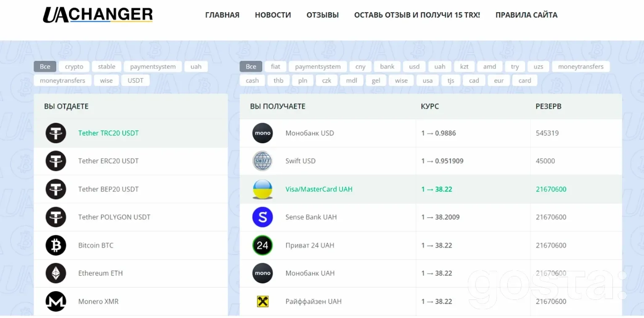Open the НОВОСТИ menu item
The height and width of the screenshot is (318, 644).
click(273, 15)
